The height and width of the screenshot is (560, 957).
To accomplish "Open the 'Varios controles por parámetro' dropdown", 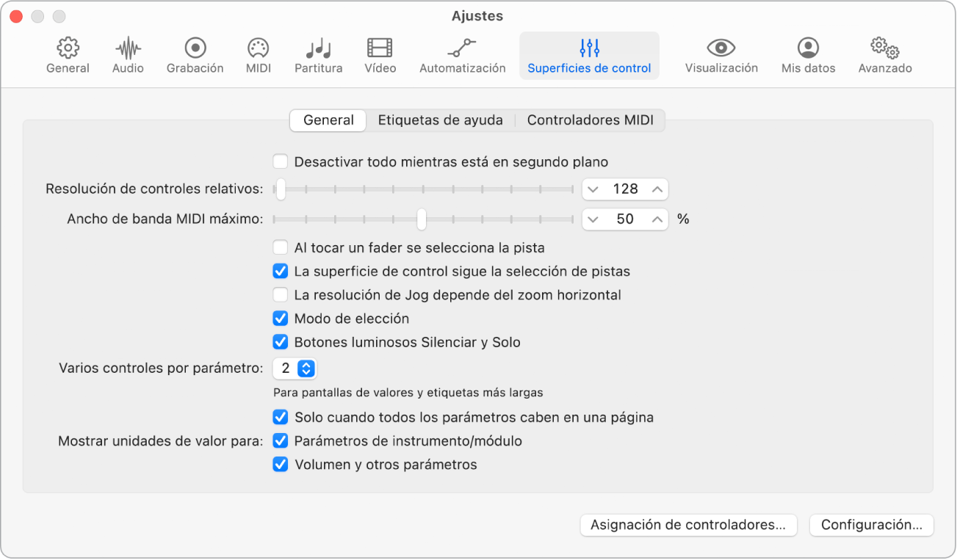I will (x=295, y=368).
